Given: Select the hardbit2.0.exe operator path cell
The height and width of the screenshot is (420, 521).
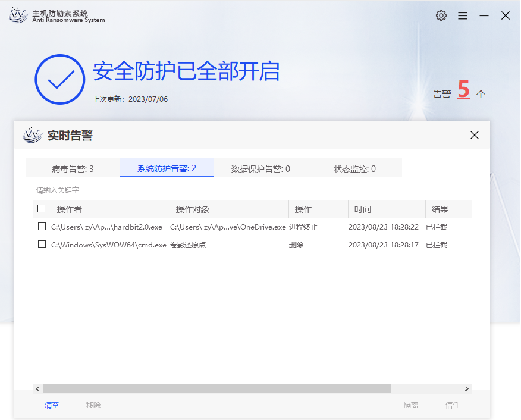Looking at the screenshot, I should (106, 227).
